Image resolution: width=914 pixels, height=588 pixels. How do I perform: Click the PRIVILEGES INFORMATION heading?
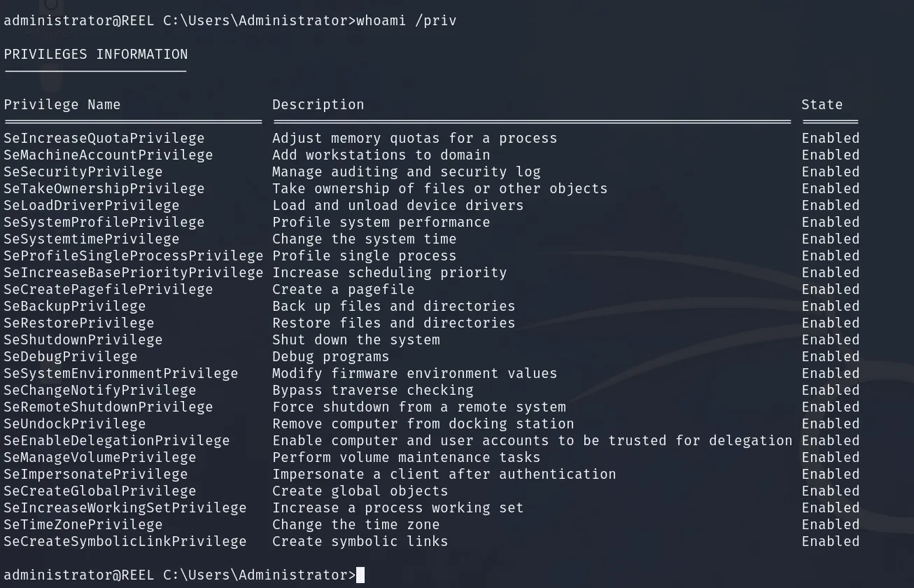pyautogui.click(x=96, y=54)
